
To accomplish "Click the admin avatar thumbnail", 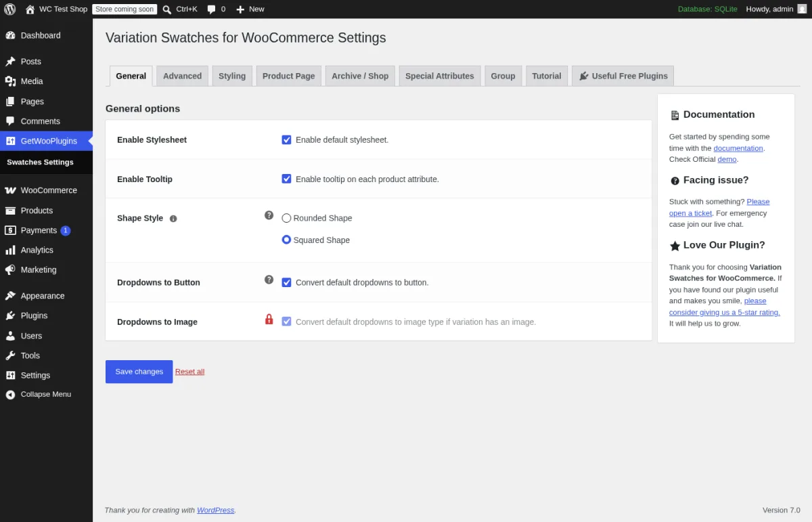I will (x=802, y=9).
